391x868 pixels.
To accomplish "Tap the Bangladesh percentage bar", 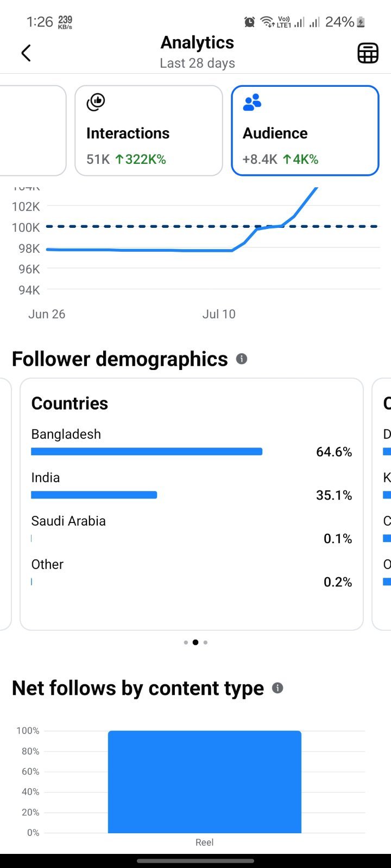I will click(x=147, y=451).
